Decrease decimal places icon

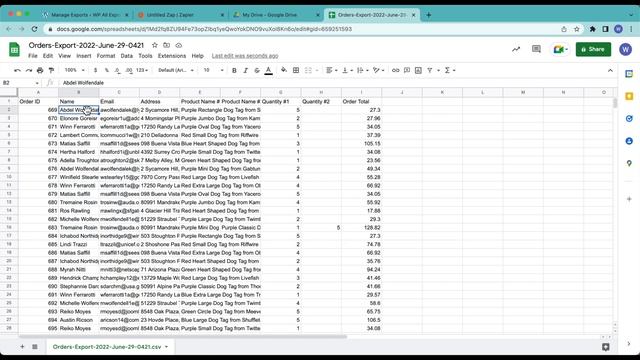118,70
